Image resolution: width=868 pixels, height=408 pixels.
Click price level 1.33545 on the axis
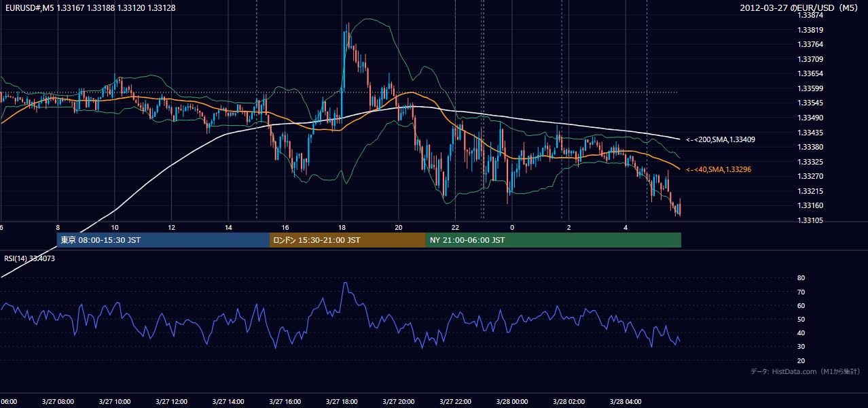(810, 103)
